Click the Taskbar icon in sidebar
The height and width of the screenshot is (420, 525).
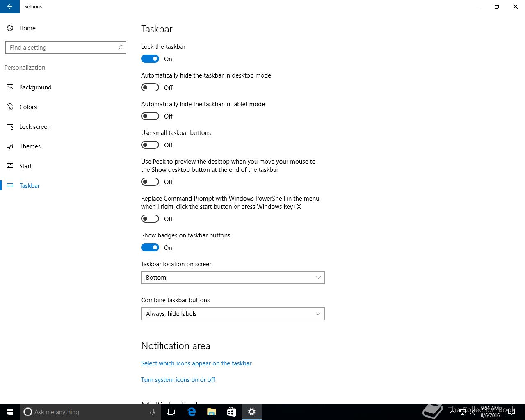[x=10, y=185]
